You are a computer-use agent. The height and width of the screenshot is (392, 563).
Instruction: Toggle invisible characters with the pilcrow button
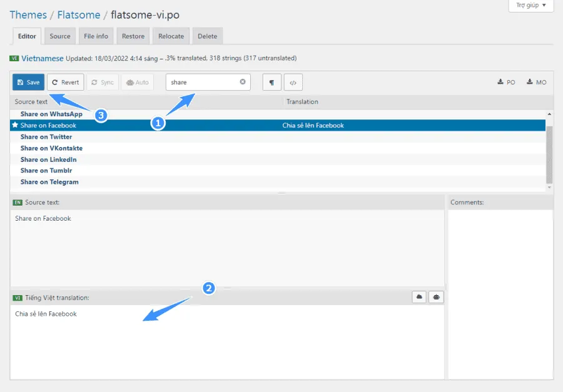tap(271, 83)
